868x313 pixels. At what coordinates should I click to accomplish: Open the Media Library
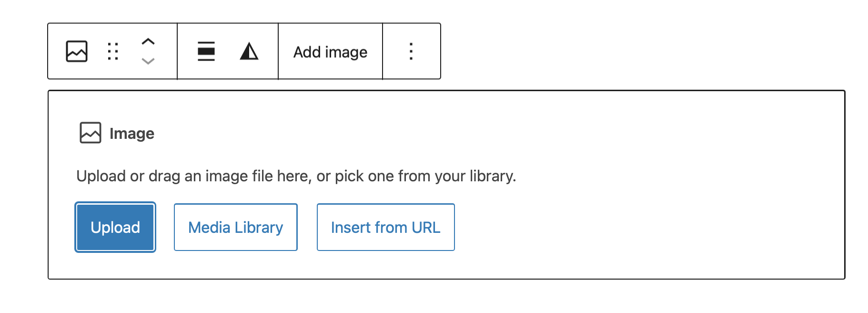pos(235,227)
